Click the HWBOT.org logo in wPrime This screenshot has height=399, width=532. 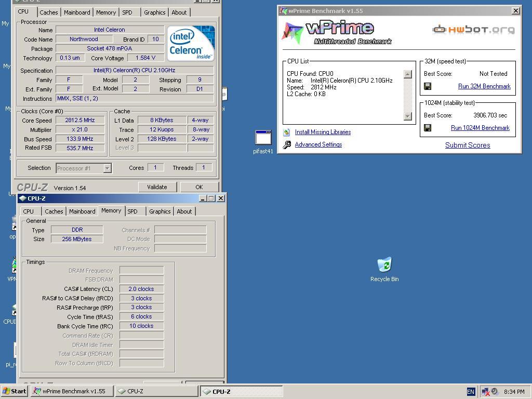473,30
